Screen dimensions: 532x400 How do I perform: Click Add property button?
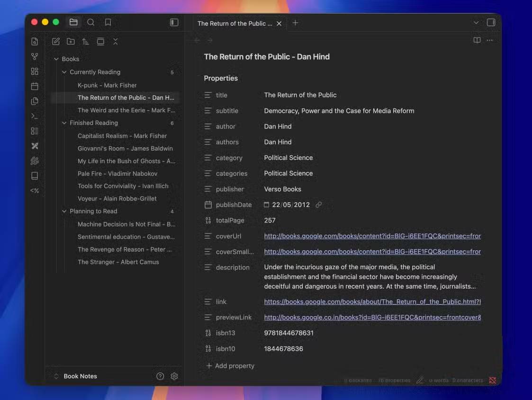(x=231, y=366)
